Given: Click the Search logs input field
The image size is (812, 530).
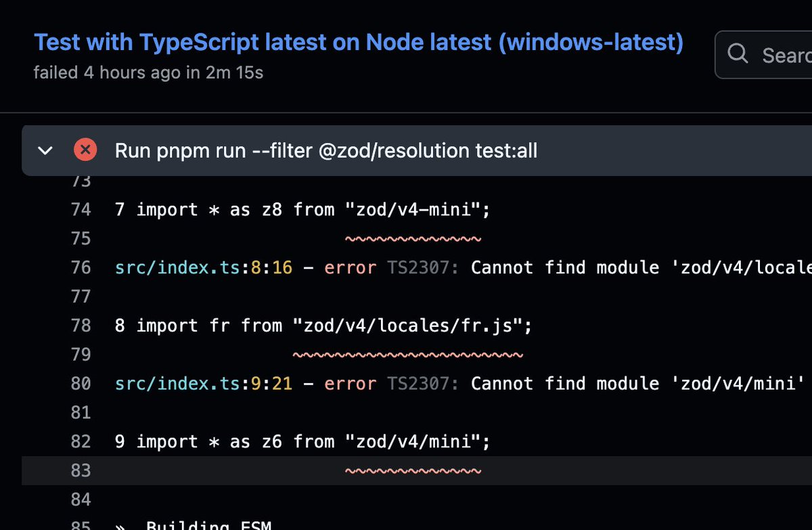Looking at the screenshot, I should click(x=785, y=56).
